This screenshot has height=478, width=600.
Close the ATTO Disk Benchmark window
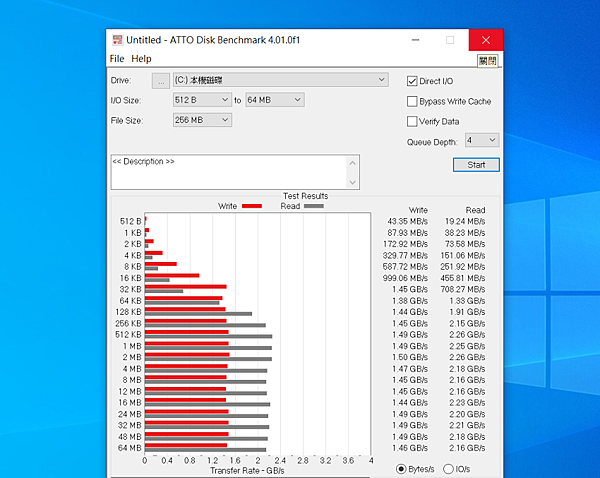pos(486,40)
